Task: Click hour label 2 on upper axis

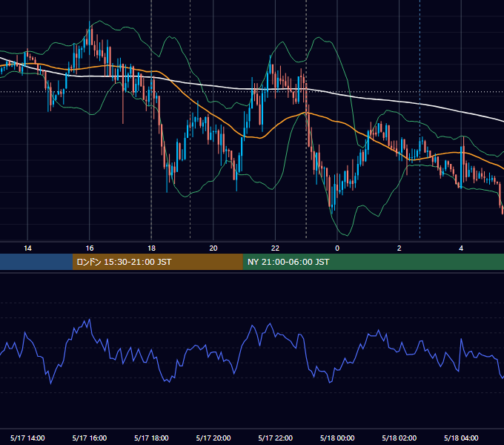Action: (399, 248)
